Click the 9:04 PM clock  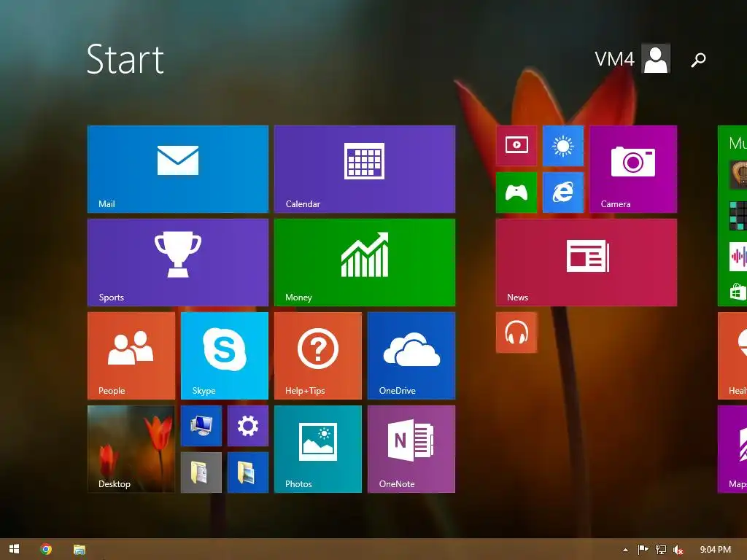pyautogui.click(x=715, y=550)
